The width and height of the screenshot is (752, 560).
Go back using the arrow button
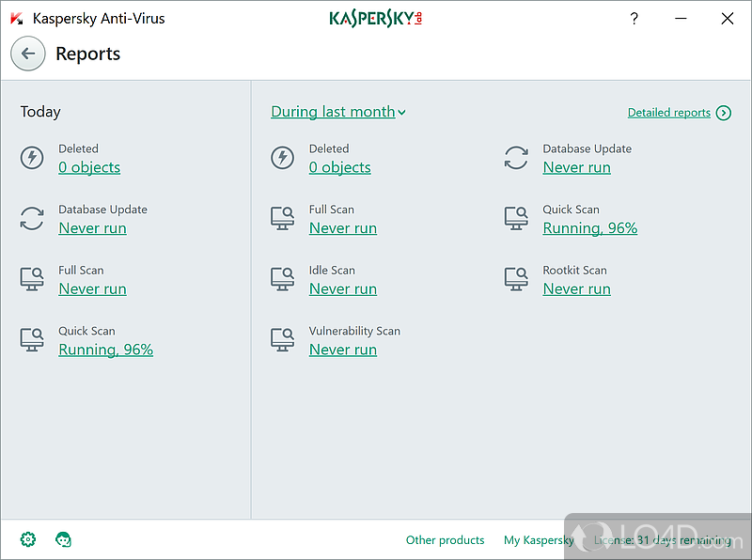pos(28,54)
